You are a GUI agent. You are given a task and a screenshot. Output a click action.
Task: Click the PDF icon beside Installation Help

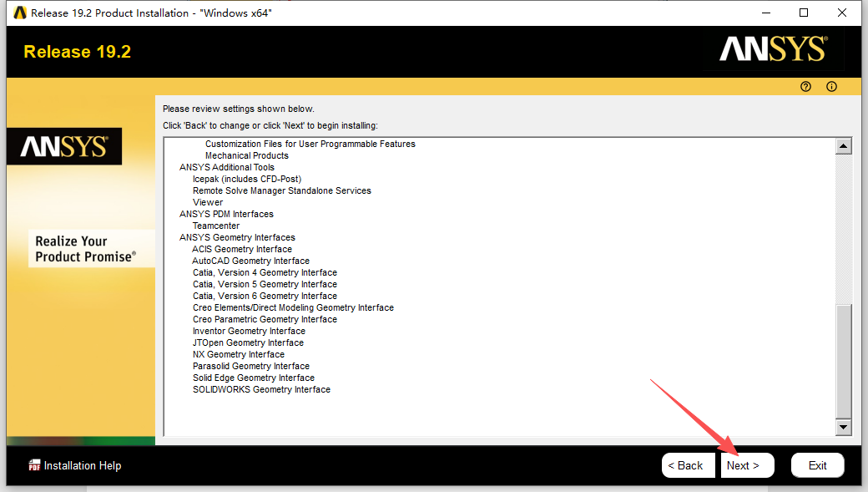coord(35,465)
